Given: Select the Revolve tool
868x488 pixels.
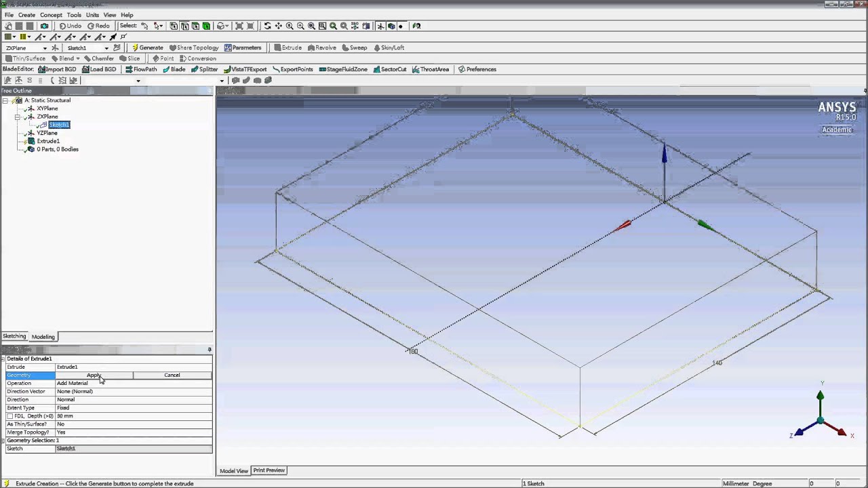Looking at the screenshot, I should pos(322,47).
